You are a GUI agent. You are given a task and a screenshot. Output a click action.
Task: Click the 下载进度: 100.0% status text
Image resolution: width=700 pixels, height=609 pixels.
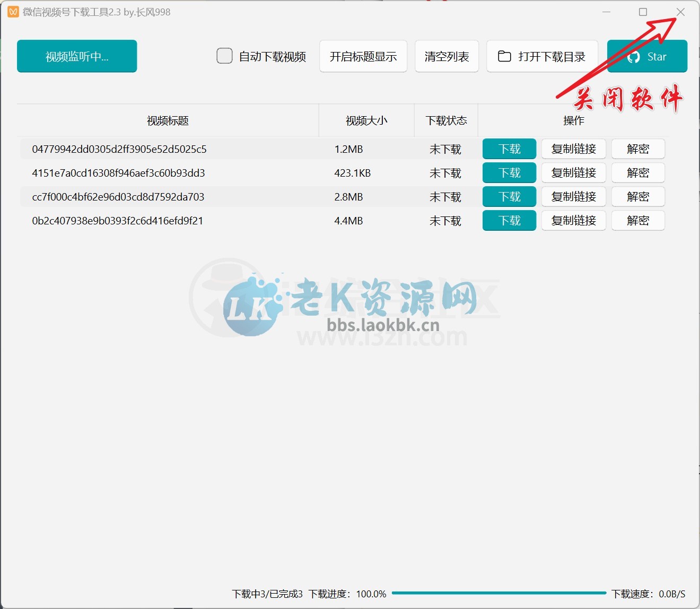click(x=347, y=594)
